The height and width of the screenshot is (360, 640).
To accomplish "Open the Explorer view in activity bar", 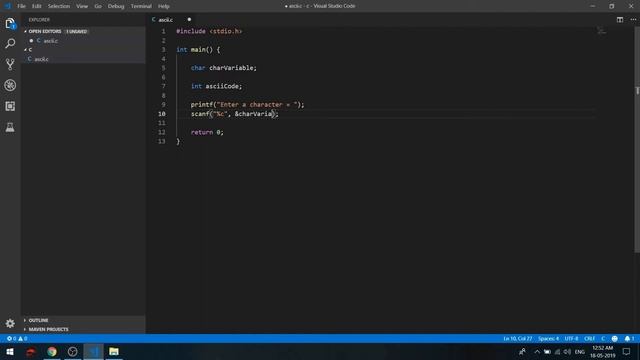I will 10,24.
